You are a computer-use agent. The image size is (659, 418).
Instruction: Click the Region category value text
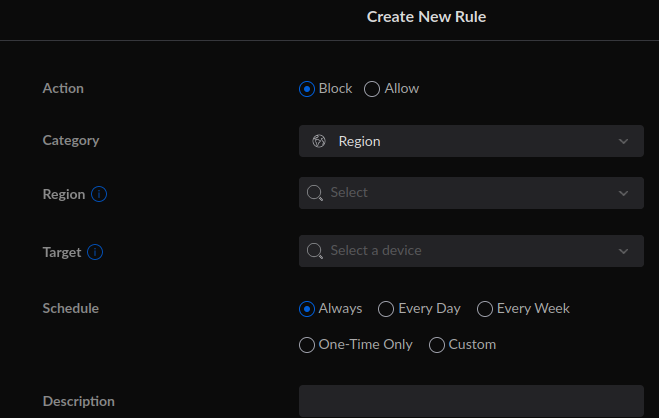[359, 142]
